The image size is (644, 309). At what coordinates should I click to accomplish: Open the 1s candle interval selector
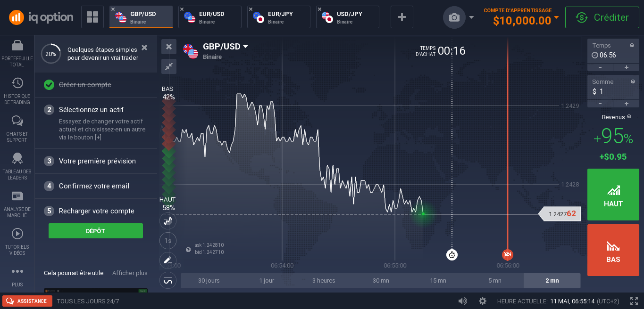click(x=168, y=241)
